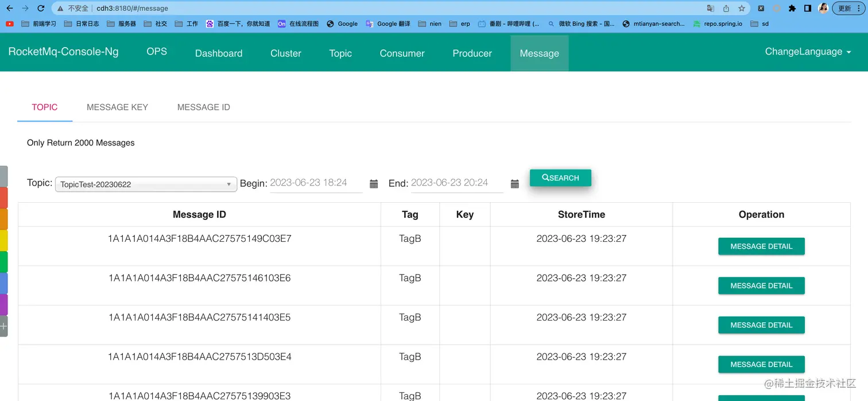Image resolution: width=868 pixels, height=401 pixels.
Task: Open the 百度一下 bookmark
Action: (x=238, y=24)
